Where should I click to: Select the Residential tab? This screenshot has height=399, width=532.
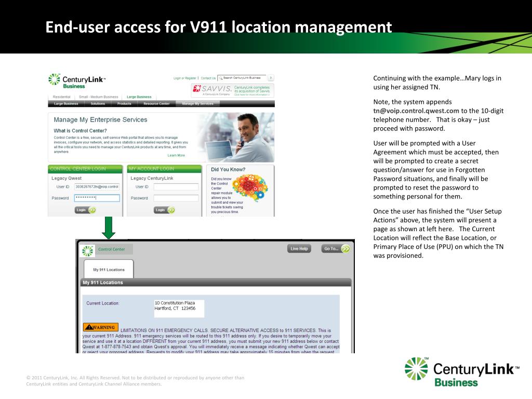(x=62, y=97)
